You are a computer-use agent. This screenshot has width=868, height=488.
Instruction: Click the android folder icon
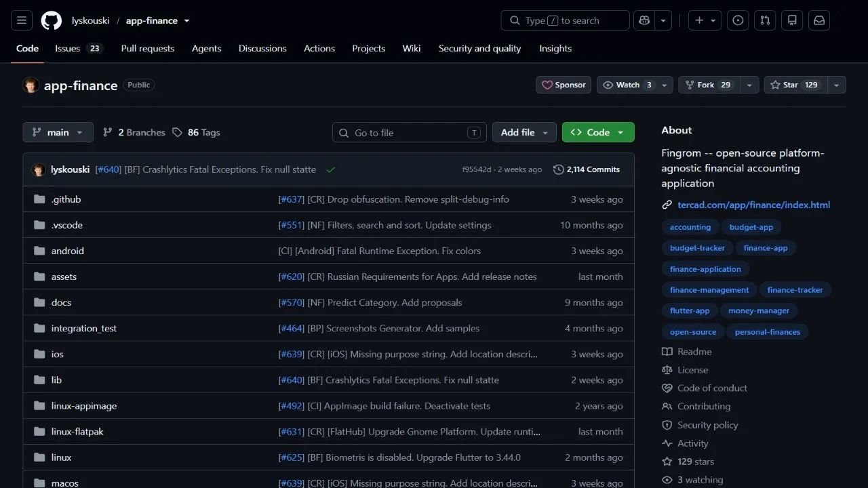click(39, 251)
